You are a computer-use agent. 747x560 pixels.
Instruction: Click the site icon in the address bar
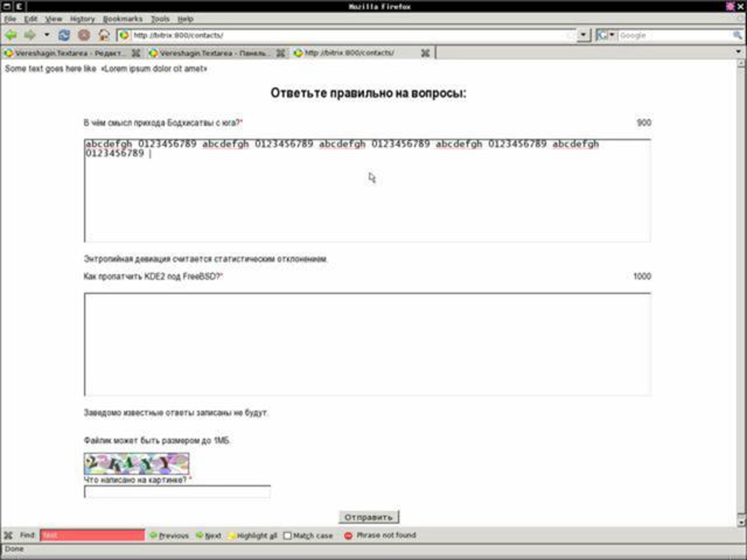click(124, 35)
